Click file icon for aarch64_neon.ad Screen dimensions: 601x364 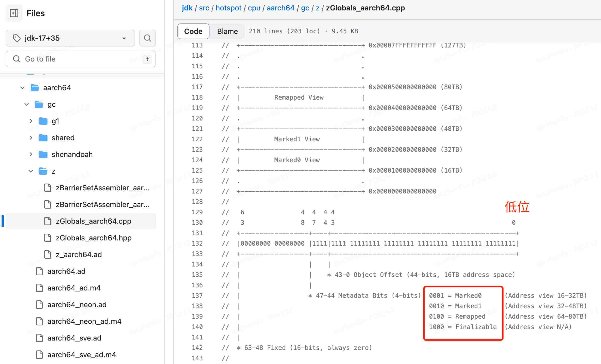(x=39, y=305)
